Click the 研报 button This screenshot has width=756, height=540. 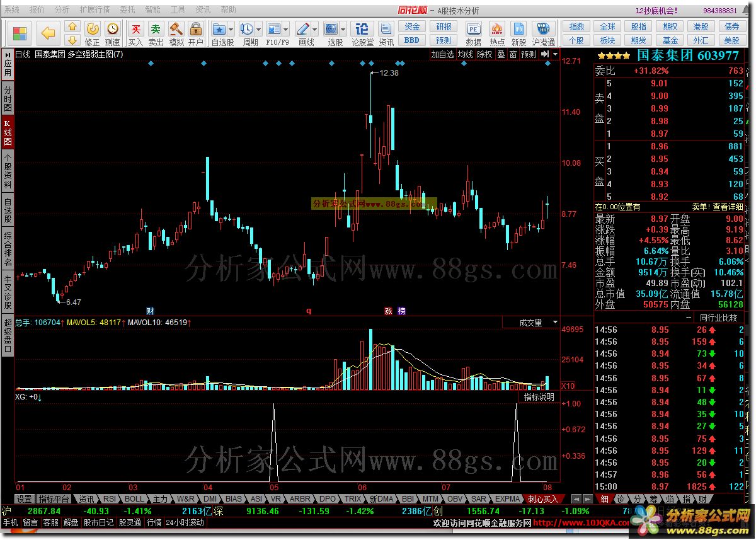click(444, 26)
